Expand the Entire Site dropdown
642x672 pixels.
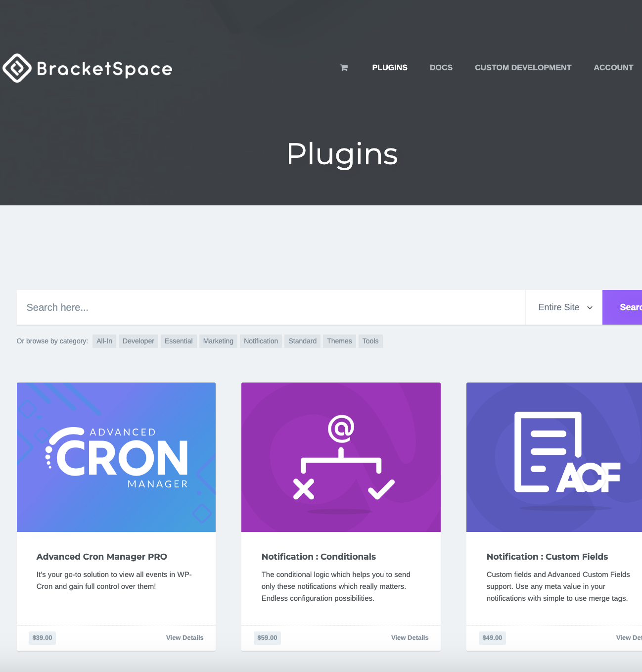pos(564,307)
